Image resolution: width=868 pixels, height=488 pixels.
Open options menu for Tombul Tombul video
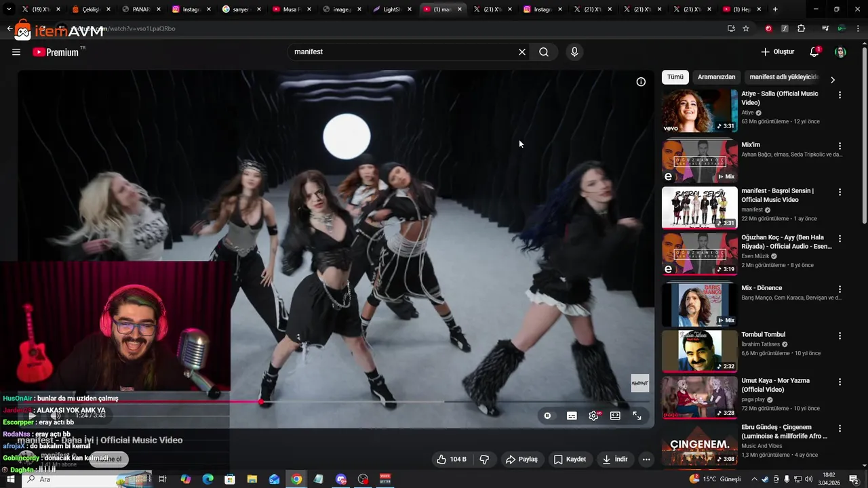tap(840, 336)
